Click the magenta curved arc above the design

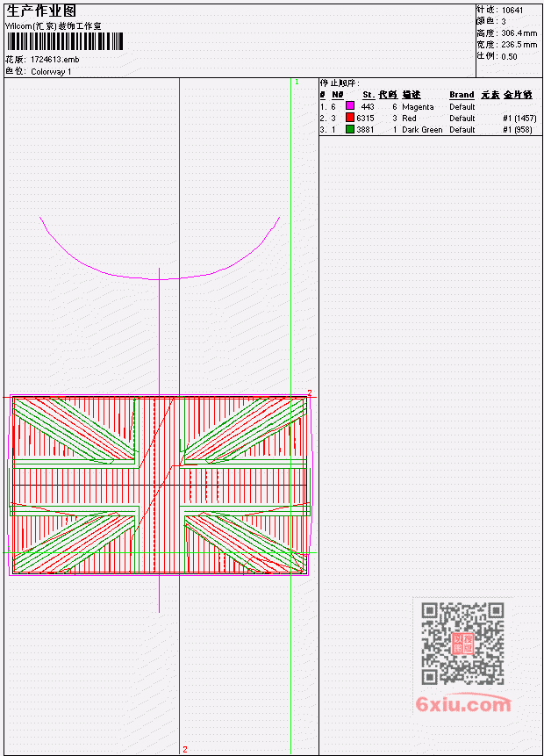click(x=160, y=248)
